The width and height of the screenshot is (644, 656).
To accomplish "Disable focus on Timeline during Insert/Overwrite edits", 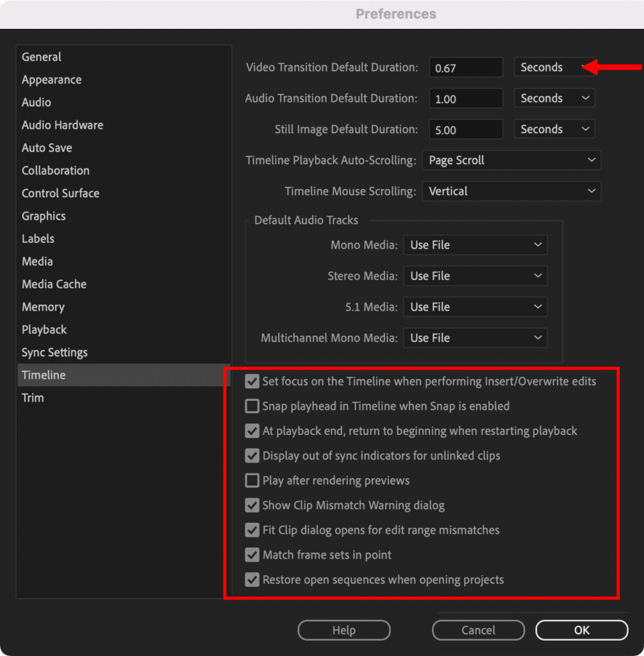I will click(252, 381).
